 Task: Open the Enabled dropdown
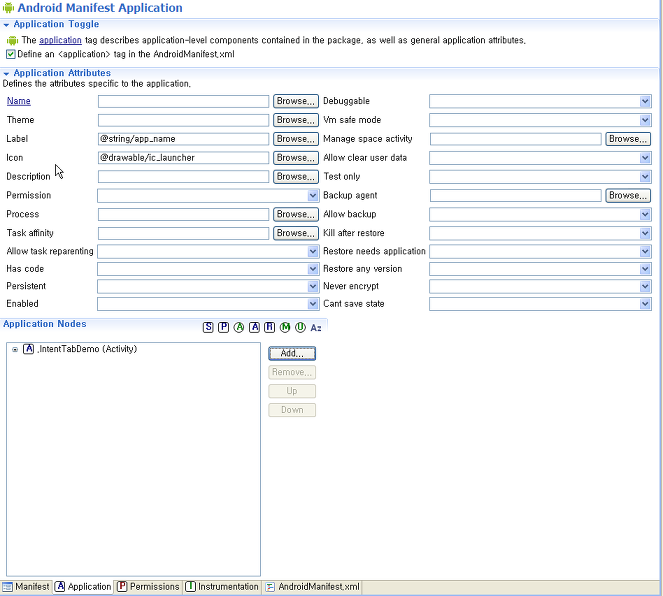312,304
